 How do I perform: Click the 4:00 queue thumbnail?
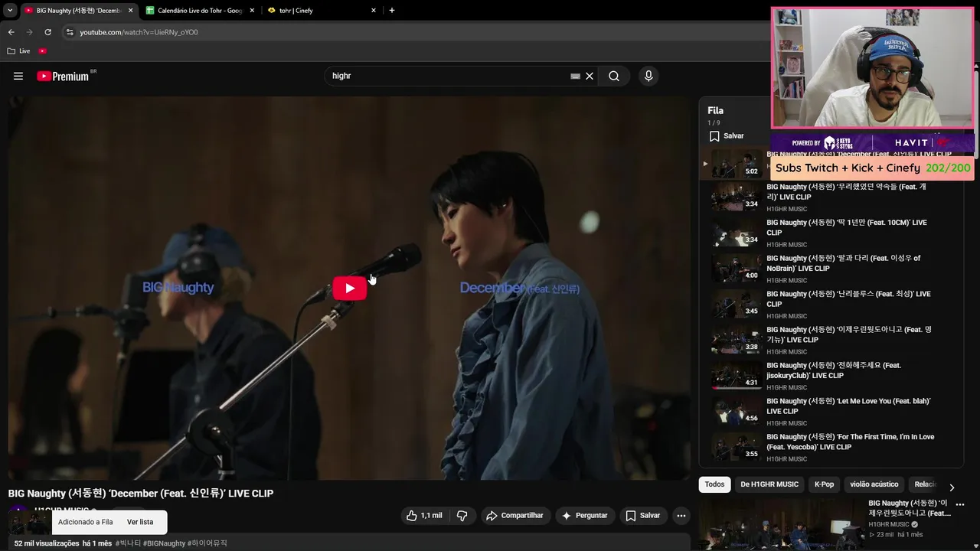pos(736,269)
